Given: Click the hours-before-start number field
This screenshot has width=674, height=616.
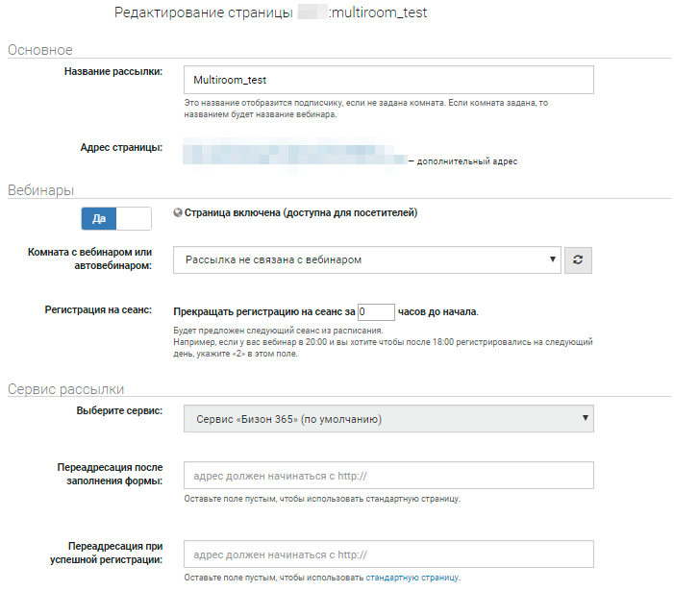Looking at the screenshot, I should click(x=376, y=311).
